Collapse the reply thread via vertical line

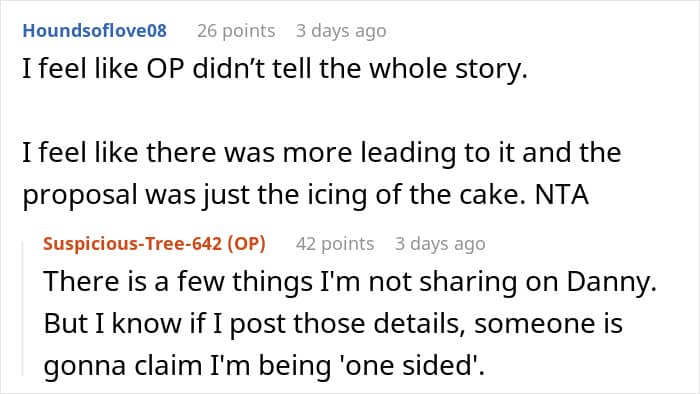23,308
